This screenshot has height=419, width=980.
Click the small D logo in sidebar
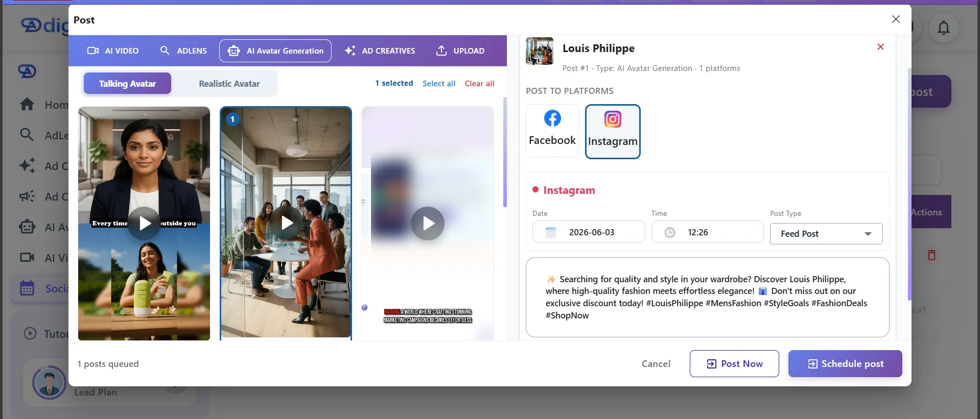pos(27,71)
